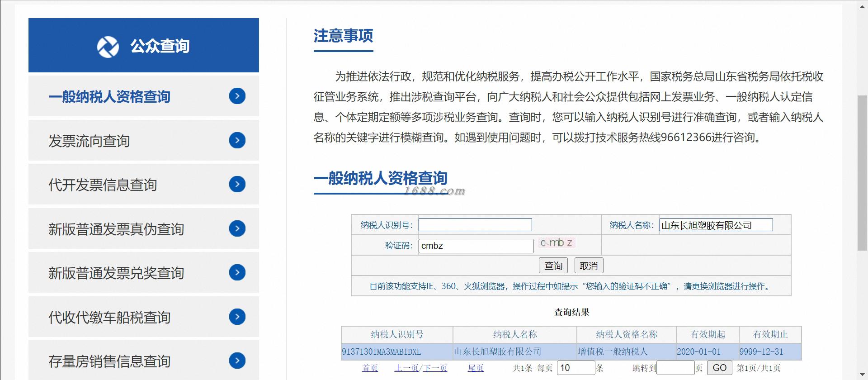Click the 查询 search button

(553, 266)
